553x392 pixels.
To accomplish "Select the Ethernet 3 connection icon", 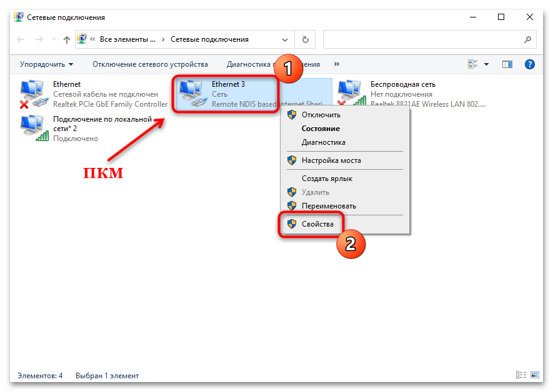I will tap(192, 94).
